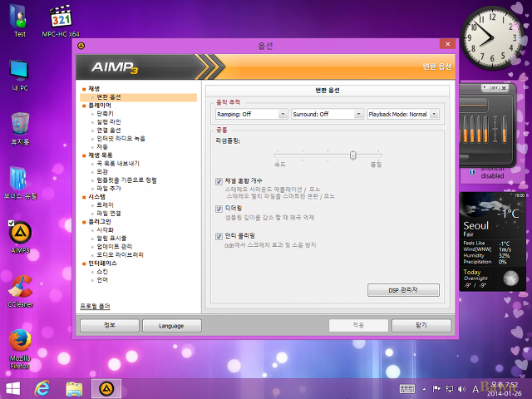Open the Surround: Off dropdown

click(x=328, y=114)
